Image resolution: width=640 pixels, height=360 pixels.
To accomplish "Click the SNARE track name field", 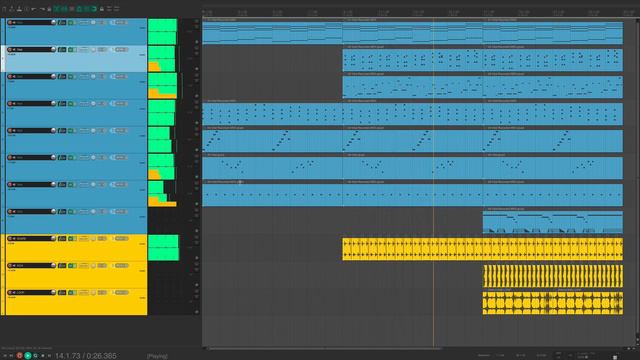I will click(33, 238).
